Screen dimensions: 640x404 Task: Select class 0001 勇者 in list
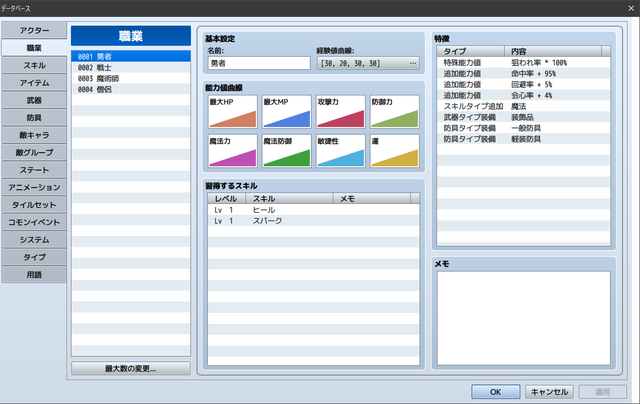pos(131,56)
